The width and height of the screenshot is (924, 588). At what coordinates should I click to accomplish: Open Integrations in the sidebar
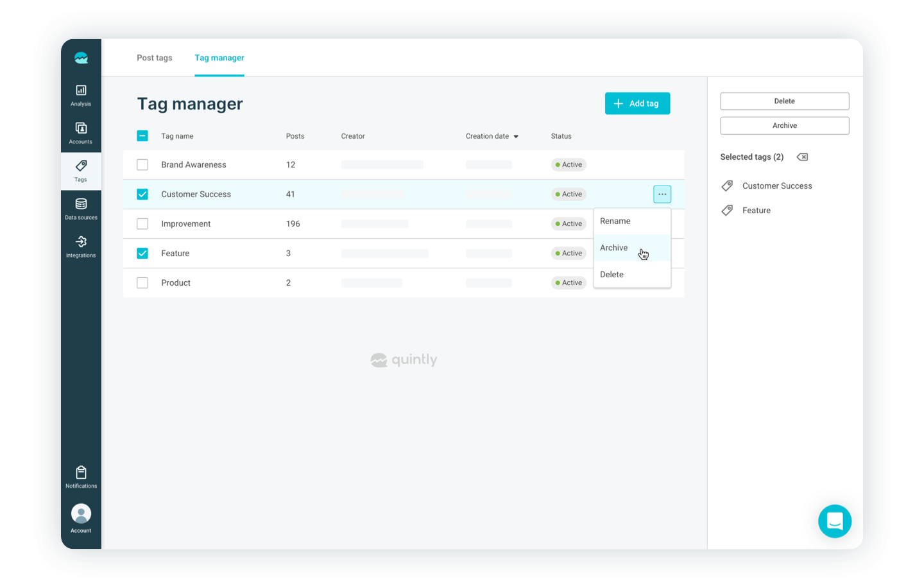coord(81,246)
